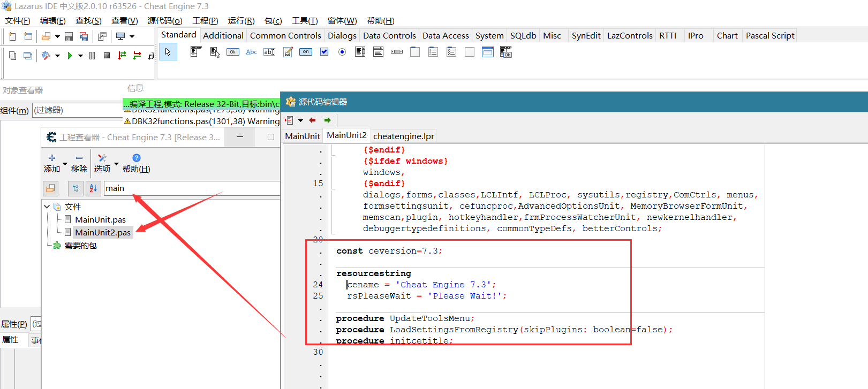Open dropdown next to desktop monitor icon
Image resolution: width=868 pixels, height=389 pixels.
[x=132, y=37]
